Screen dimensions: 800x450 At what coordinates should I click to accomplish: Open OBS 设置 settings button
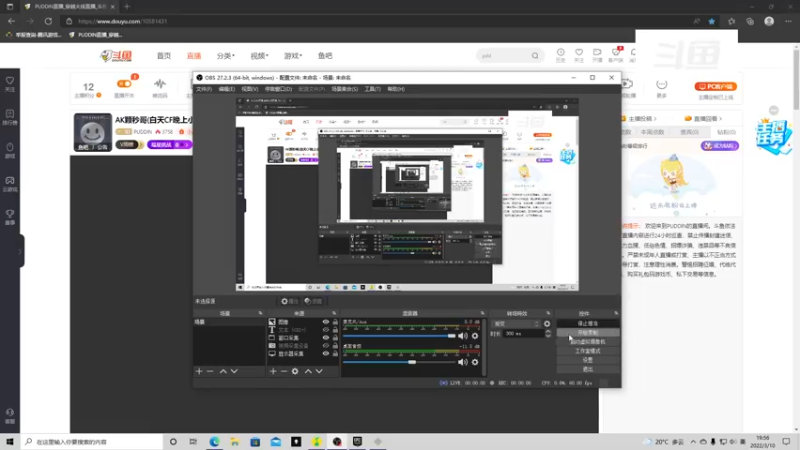click(x=588, y=360)
